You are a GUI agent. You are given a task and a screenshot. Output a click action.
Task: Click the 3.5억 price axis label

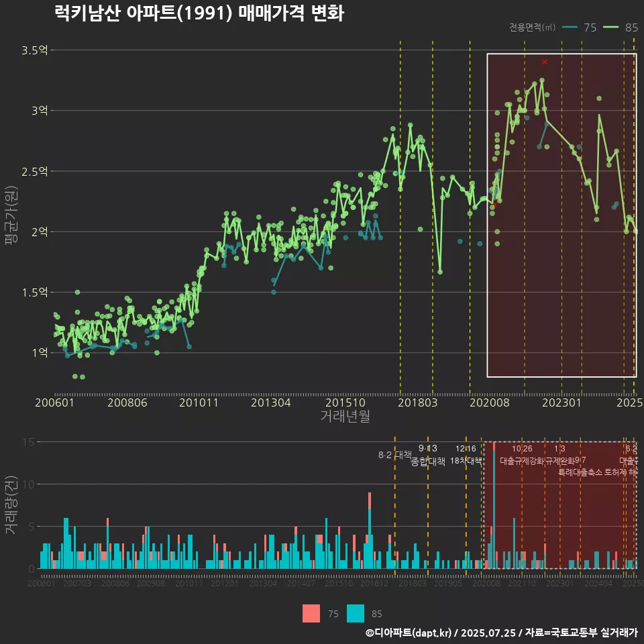pos(35,50)
